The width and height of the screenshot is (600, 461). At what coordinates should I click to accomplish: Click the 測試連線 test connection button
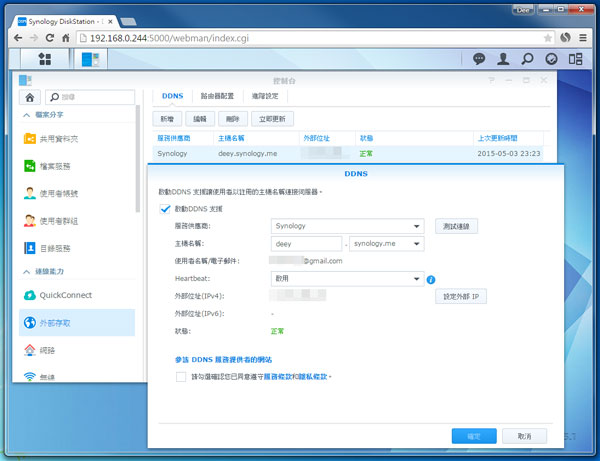pos(458,226)
